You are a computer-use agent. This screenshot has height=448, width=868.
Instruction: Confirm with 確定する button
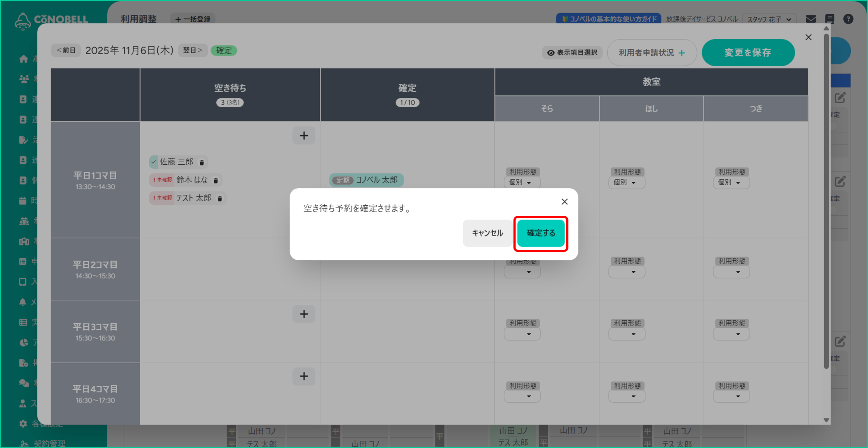pos(540,233)
